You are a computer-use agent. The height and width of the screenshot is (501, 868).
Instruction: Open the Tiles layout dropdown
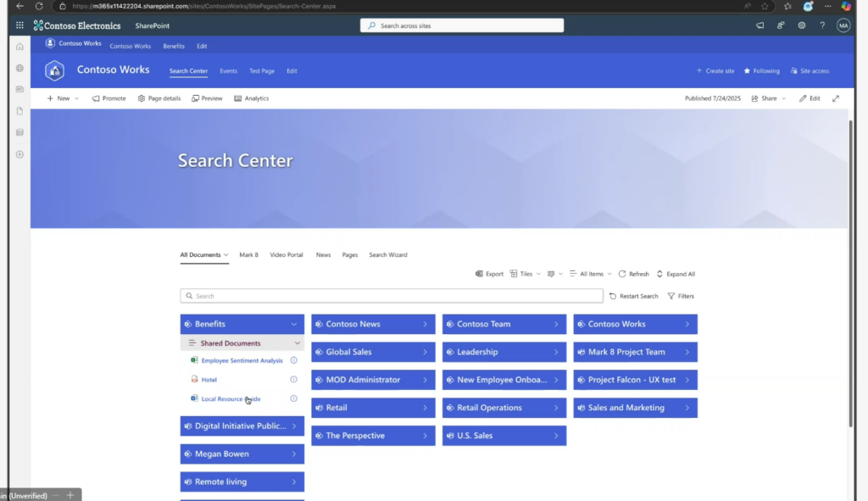click(x=526, y=274)
